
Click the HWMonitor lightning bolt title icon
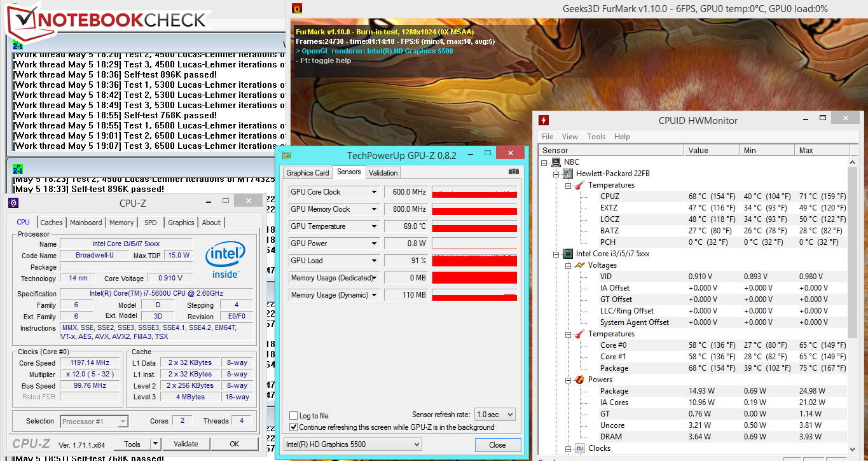pos(544,120)
